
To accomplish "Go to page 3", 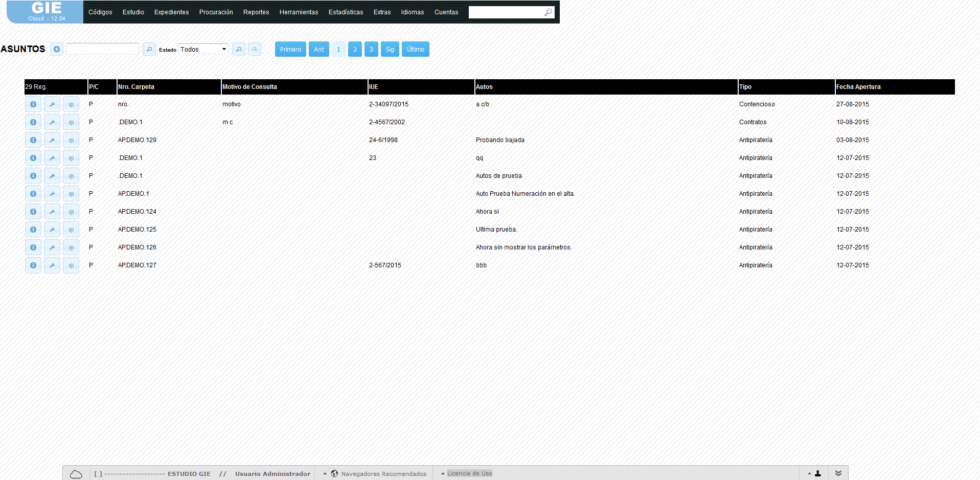I will [x=371, y=49].
